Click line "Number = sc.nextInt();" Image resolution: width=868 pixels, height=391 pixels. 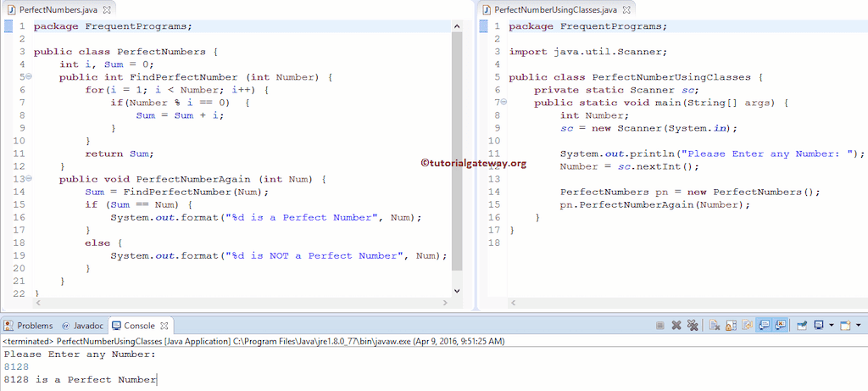click(630, 166)
